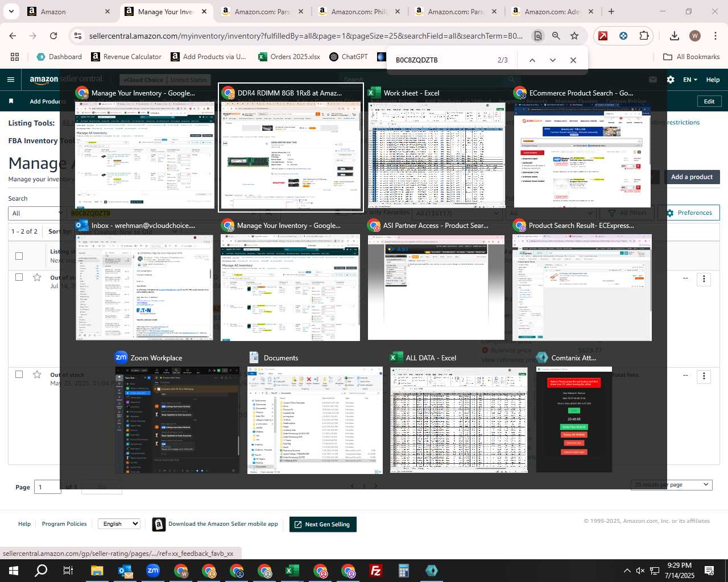Close the find bar
The image size is (728, 582).
coord(573,60)
